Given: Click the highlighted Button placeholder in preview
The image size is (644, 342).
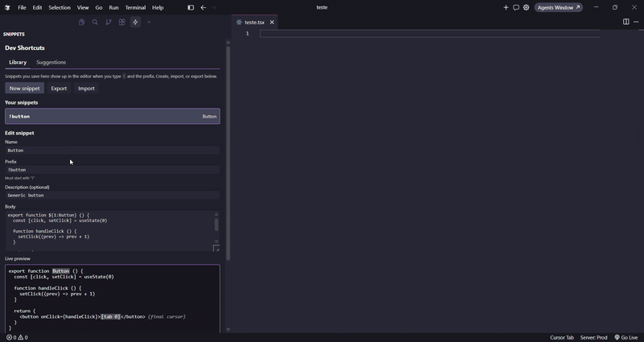Looking at the screenshot, I should coord(61,271).
